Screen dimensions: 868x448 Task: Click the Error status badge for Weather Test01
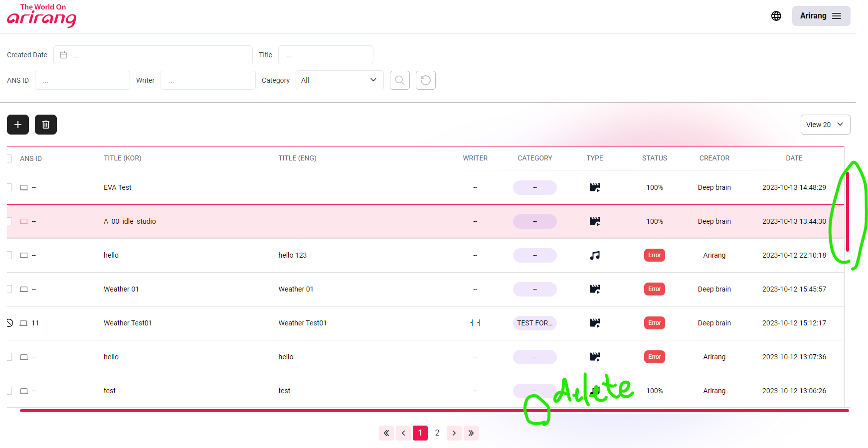click(x=654, y=323)
